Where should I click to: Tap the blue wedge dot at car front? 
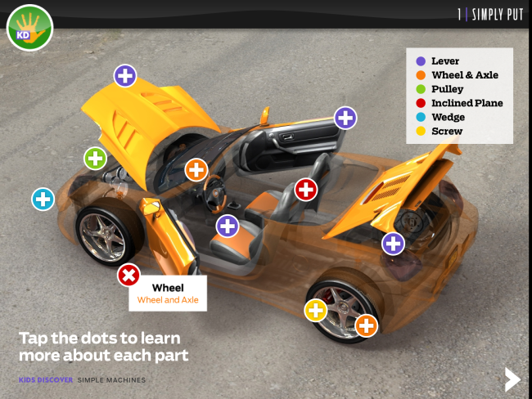pos(43,199)
